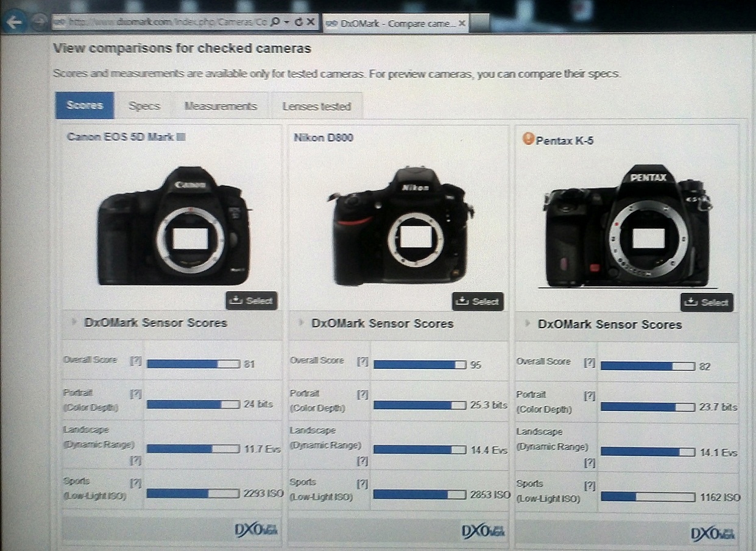Collapse Canon's DxOMark Sensor Scores section
The height and width of the screenshot is (551, 756).
tap(74, 322)
